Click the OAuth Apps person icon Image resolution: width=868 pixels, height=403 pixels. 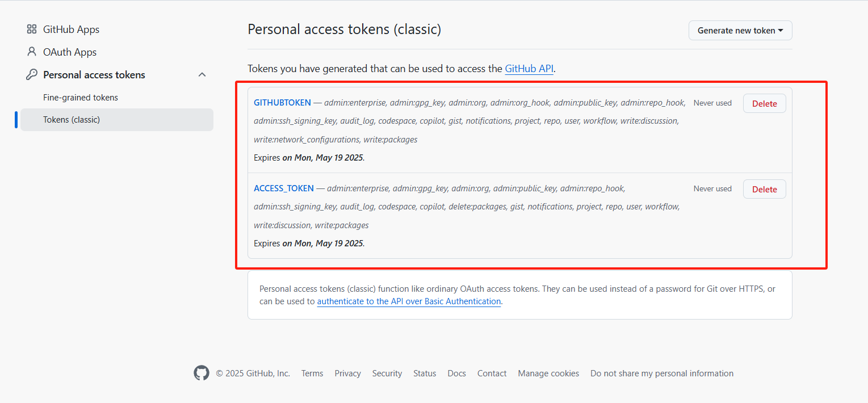(x=32, y=52)
